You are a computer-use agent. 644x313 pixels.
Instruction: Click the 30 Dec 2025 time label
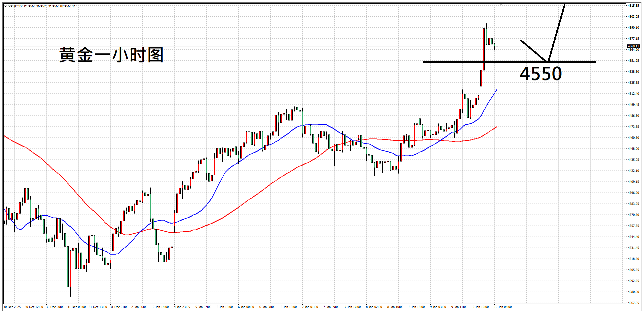pyautogui.click(x=12, y=307)
